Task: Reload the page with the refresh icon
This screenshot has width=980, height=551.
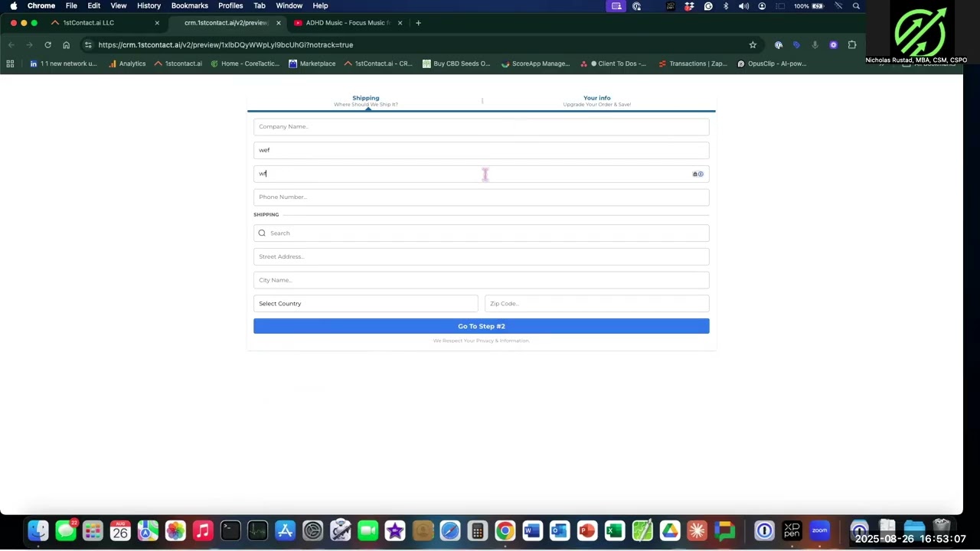Action: [x=47, y=45]
